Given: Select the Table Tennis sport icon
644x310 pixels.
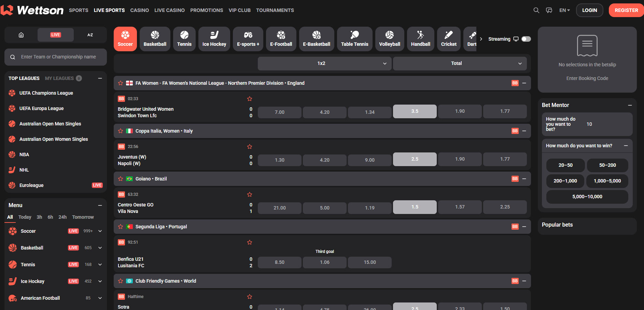Looking at the screenshot, I should [354, 38].
